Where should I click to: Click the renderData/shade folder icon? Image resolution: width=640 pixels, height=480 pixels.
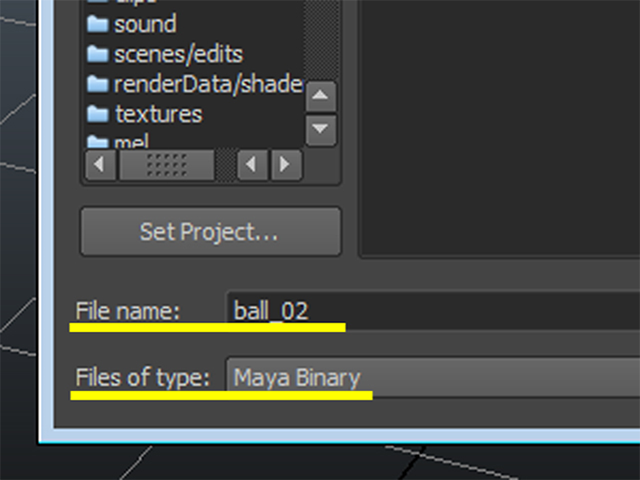98,84
